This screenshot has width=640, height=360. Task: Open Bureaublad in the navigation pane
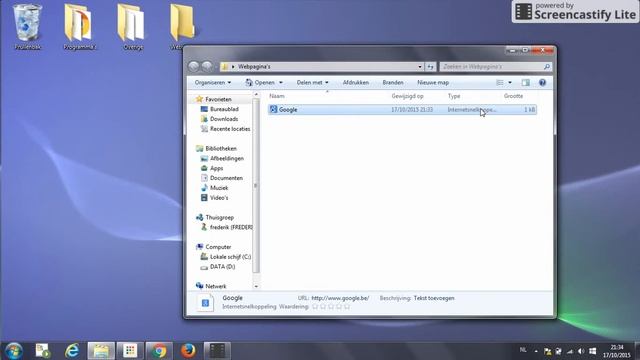224,109
